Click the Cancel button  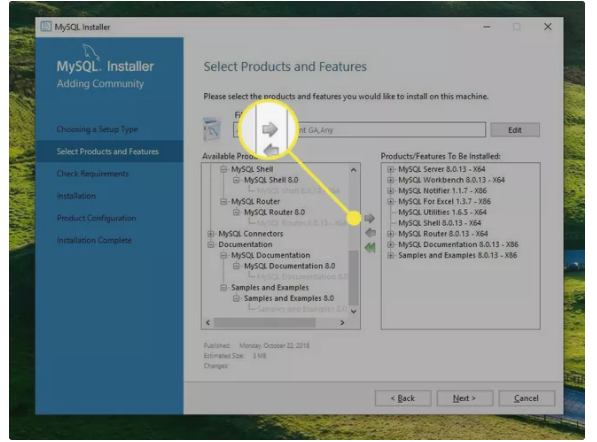[x=527, y=398]
